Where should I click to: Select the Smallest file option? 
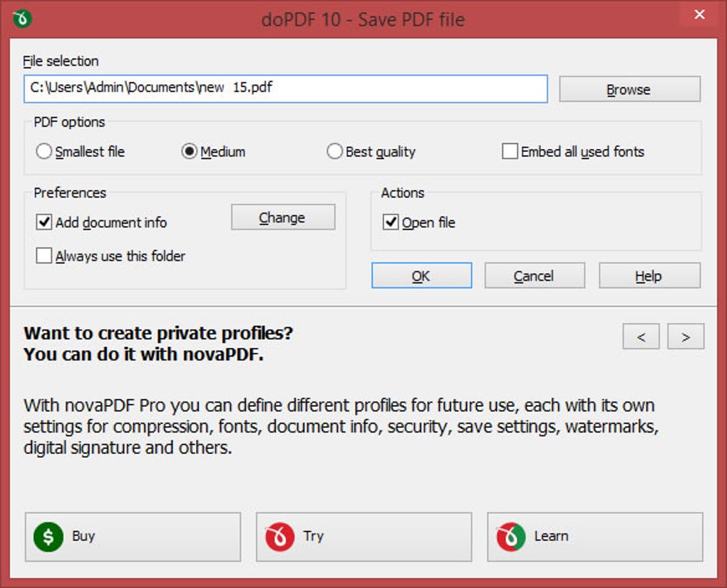(43, 151)
